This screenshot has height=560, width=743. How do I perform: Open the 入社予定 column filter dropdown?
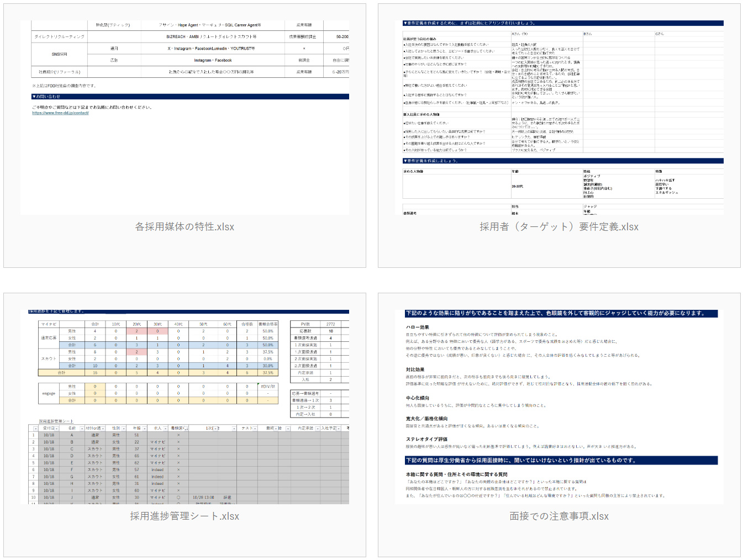pos(338,429)
